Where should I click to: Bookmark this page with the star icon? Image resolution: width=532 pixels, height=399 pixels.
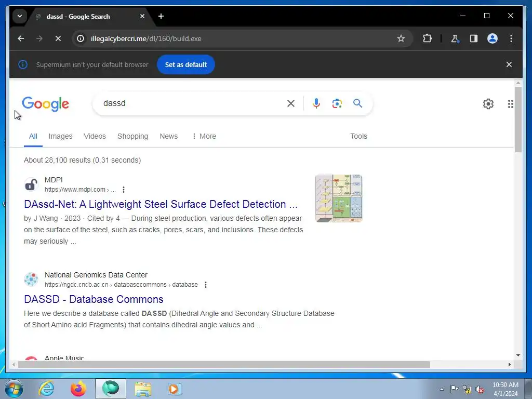(x=401, y=38)
